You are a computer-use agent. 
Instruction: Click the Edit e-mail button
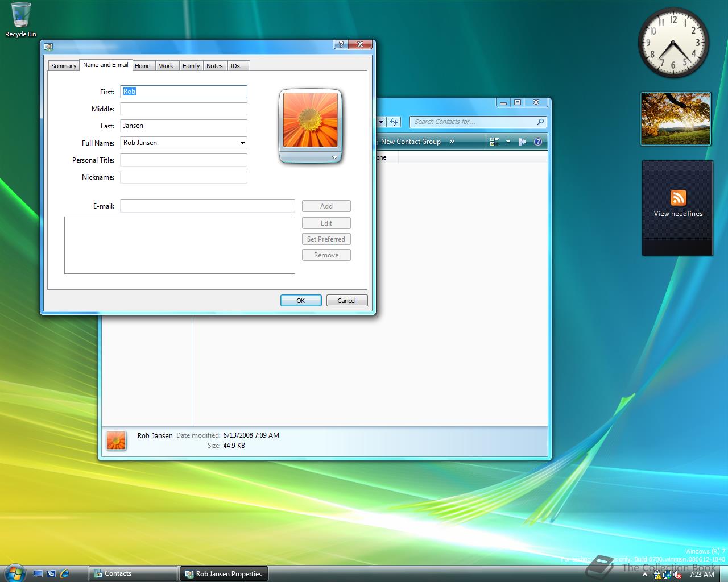[x=326, y=223]
